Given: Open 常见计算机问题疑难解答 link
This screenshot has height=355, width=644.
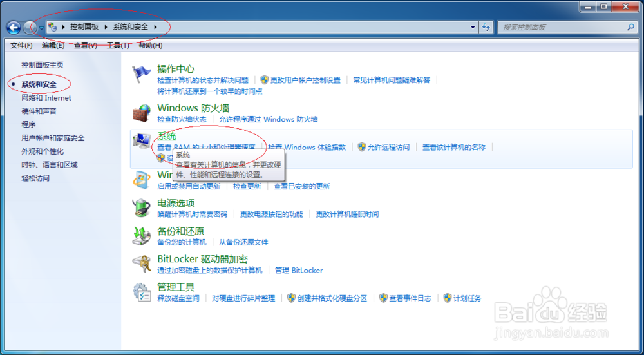Looking at the screenshot, I should tap(392, 80).
